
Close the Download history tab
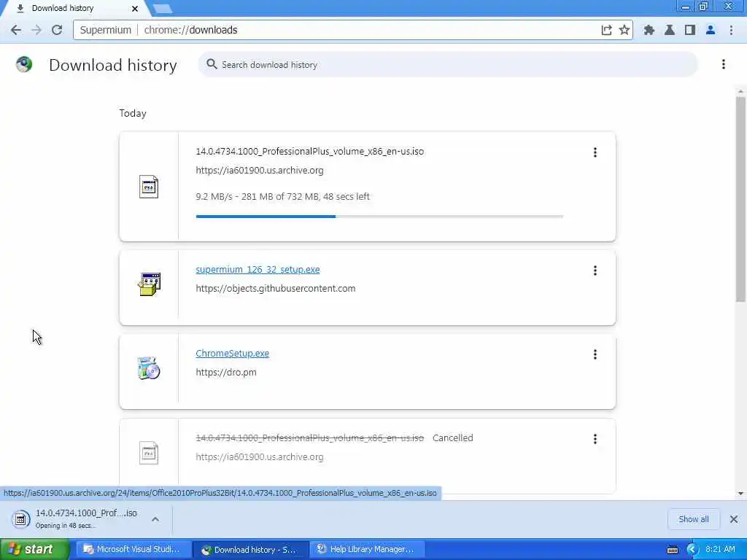click(135, 9)
